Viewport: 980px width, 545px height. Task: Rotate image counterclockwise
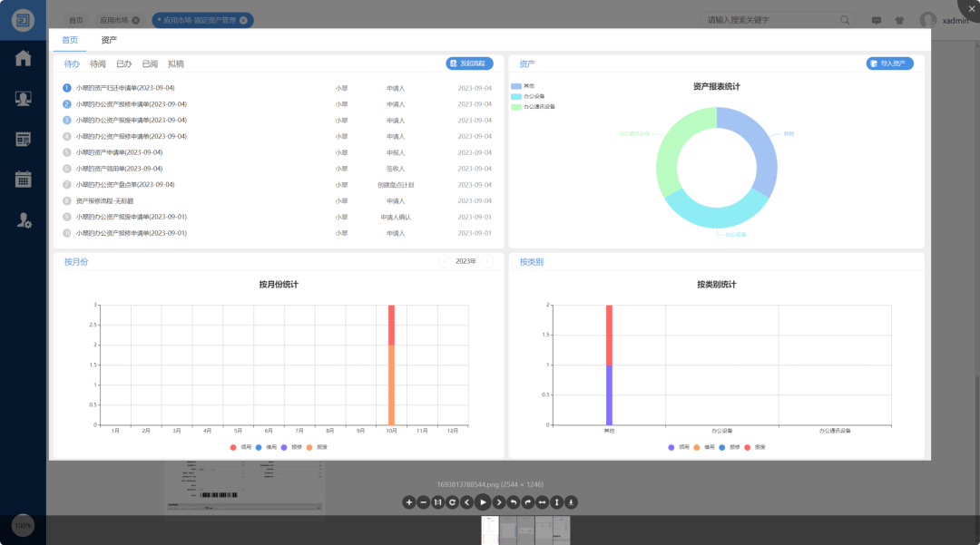513,501
